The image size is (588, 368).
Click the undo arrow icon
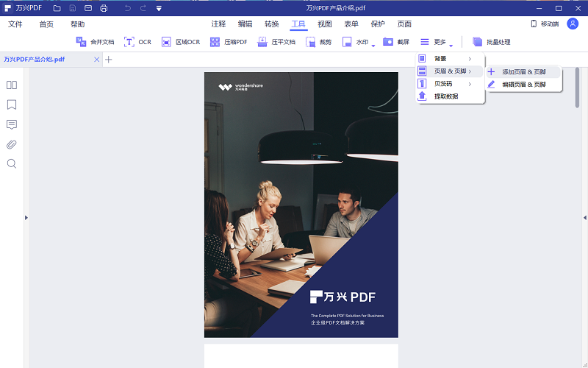[x=127, y=8]
